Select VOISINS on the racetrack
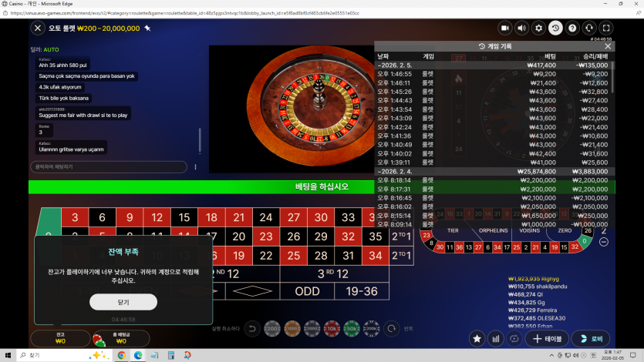 tap(529, 231)
